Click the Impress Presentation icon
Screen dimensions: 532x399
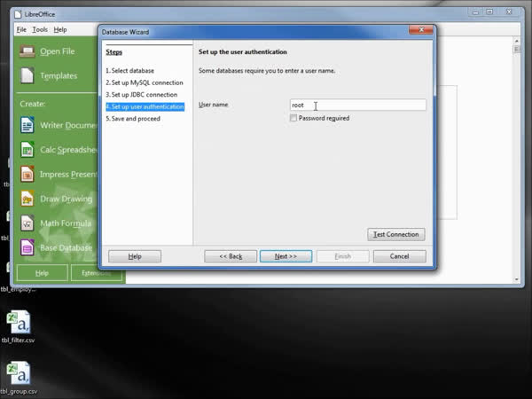[x=27, y=175]
